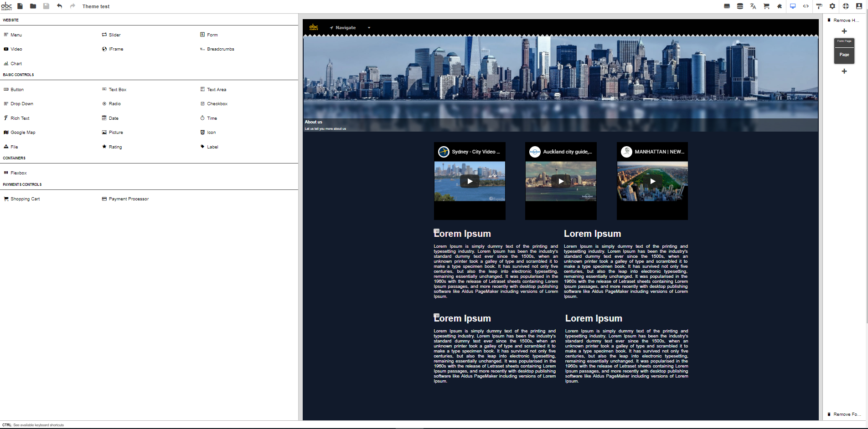Image resolution: width=868 pixels, height=429 pixels.
Task: Select the Chart control
Action: point(13,63)
